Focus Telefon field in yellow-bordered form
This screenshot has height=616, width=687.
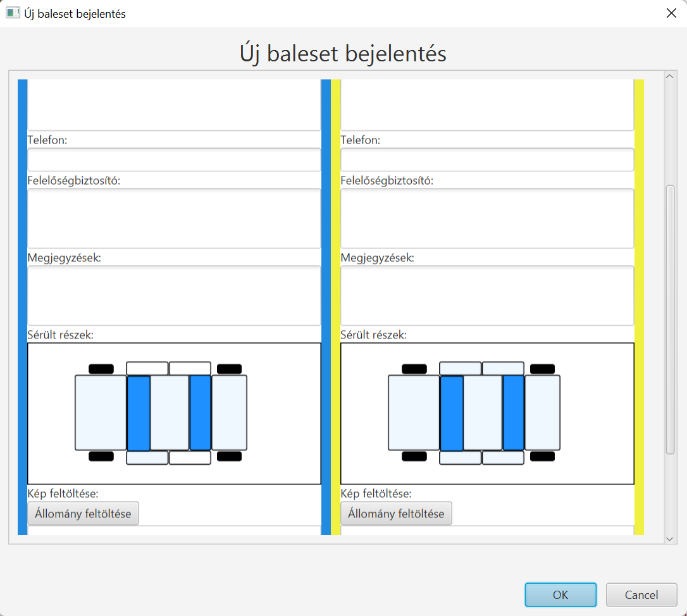click(487, 159)
